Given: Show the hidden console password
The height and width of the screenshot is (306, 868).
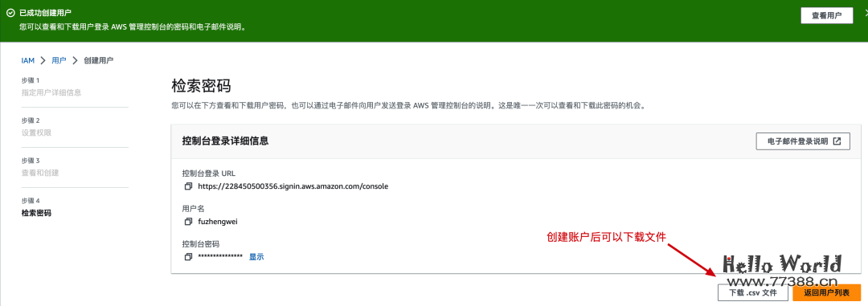Looking at the screenshot, I should click(256, 257).
